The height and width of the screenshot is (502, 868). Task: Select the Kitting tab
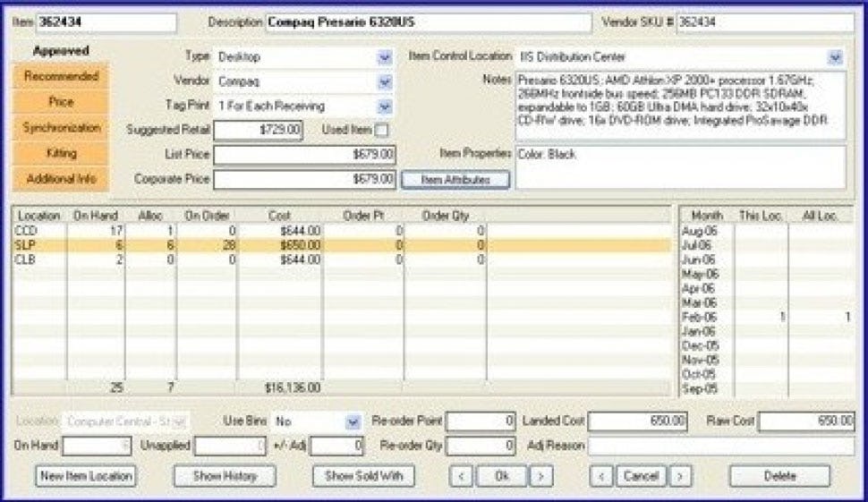click(61, 153)
